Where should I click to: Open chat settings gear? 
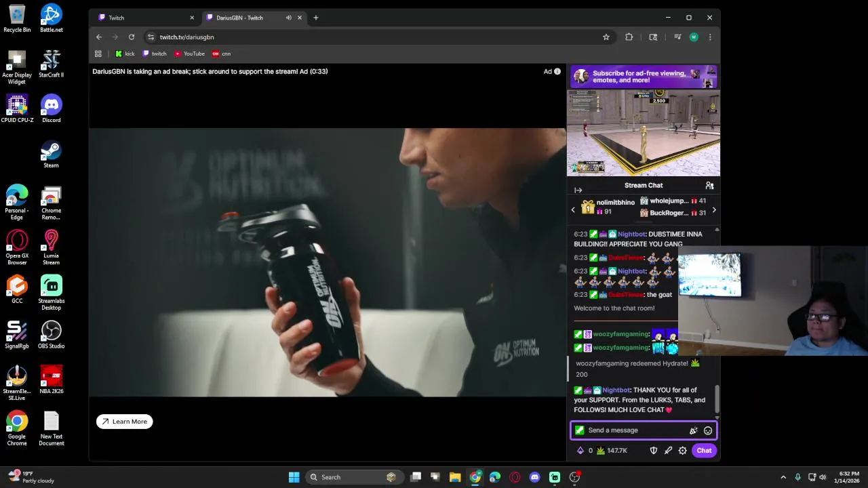point(682,451)
